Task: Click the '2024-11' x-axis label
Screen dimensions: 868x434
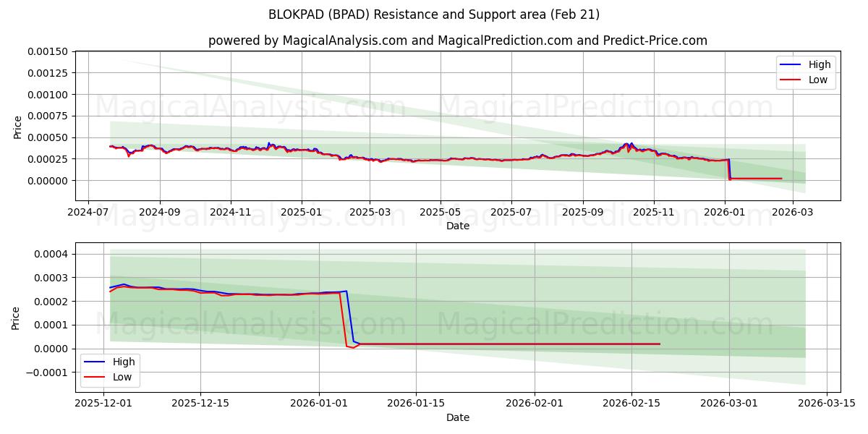Action: (x=231, y=213)
